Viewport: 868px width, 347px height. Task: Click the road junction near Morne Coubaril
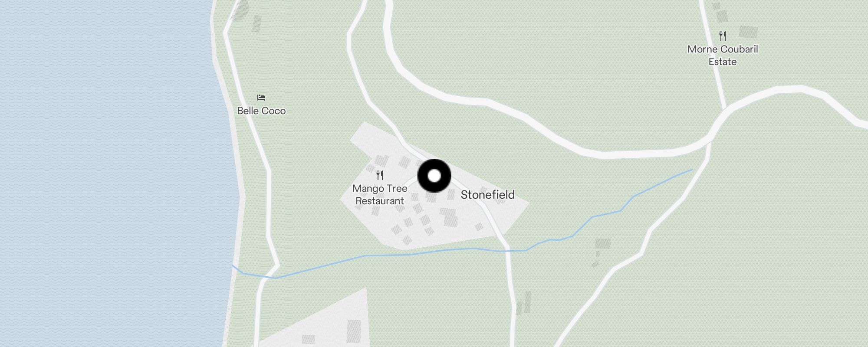tap(723, 114)
